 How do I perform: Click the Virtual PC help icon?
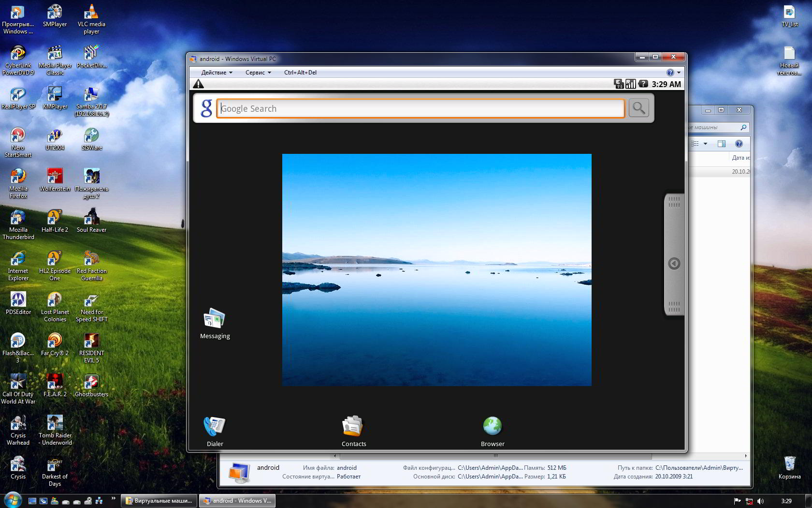coord(670,73)
